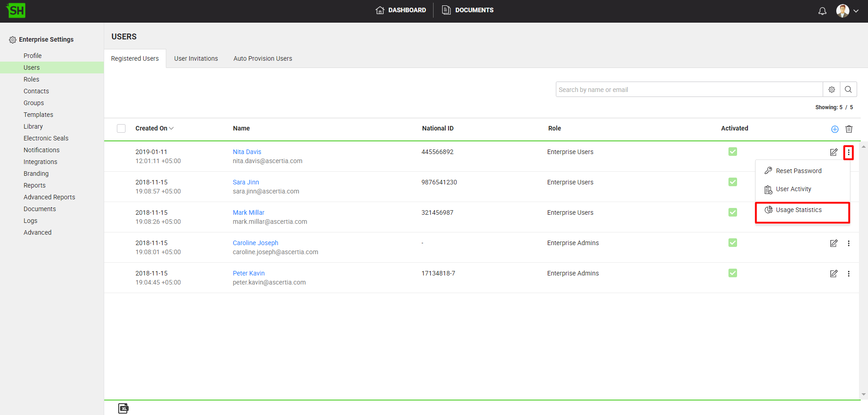The width and height of the screenshot is (868, 415).
Task: Open Mark Millar user link
Action: coord(248,212)
